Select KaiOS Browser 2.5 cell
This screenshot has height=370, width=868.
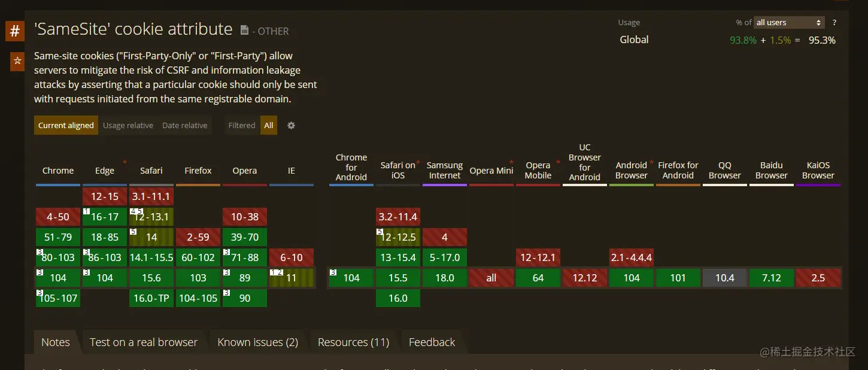click(x=818, y=278)
